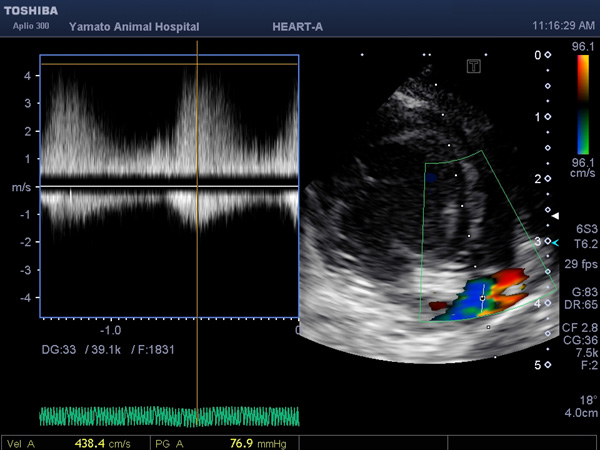The height and width of the screenshot is (450, 600).
Task: Click the depth scale 0 diamond marker
Action: click(x=548, y=55)
